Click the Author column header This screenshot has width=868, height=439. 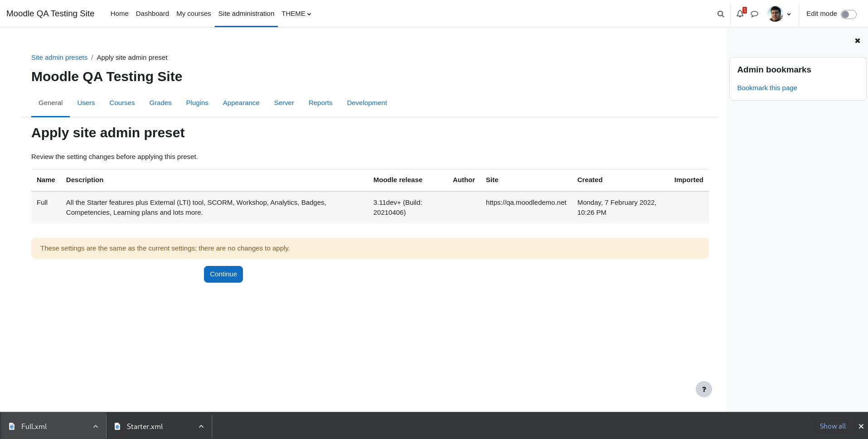(x=464, y=180)
